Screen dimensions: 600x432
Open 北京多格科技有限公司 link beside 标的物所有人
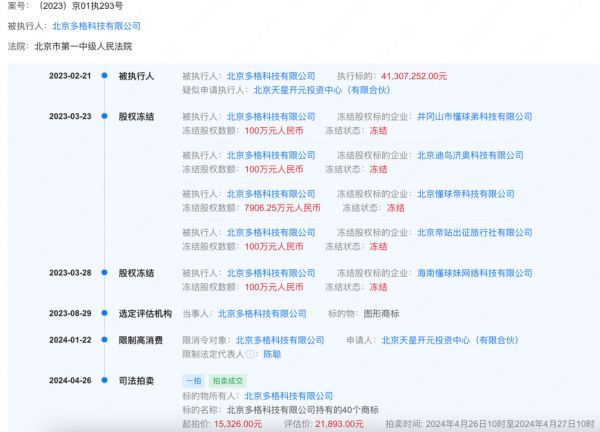[x=288, y=396]
